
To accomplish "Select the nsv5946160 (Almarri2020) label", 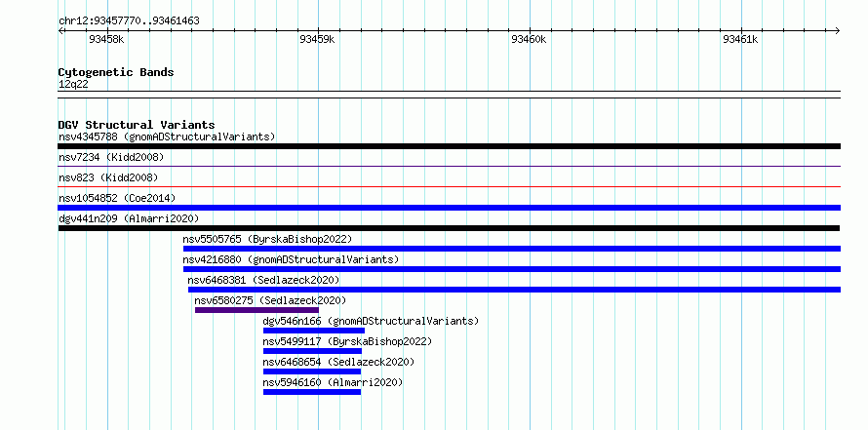I will pos(333,382).
